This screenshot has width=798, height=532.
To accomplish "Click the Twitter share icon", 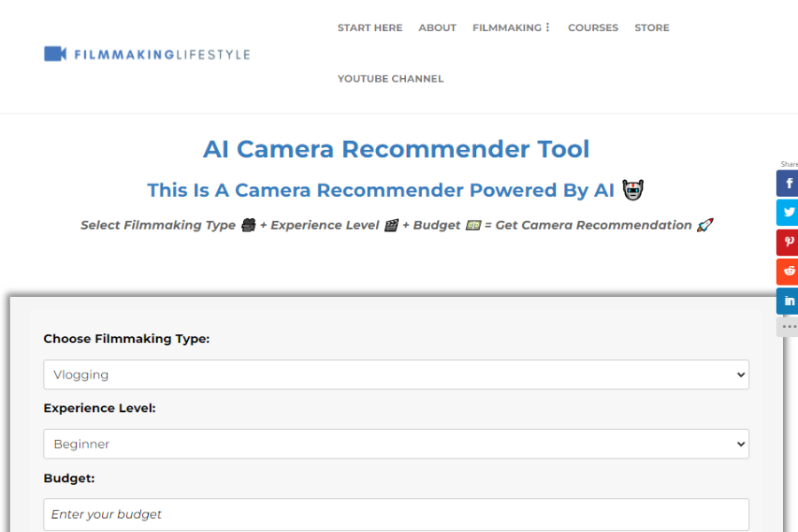I will tap(786, 212).
